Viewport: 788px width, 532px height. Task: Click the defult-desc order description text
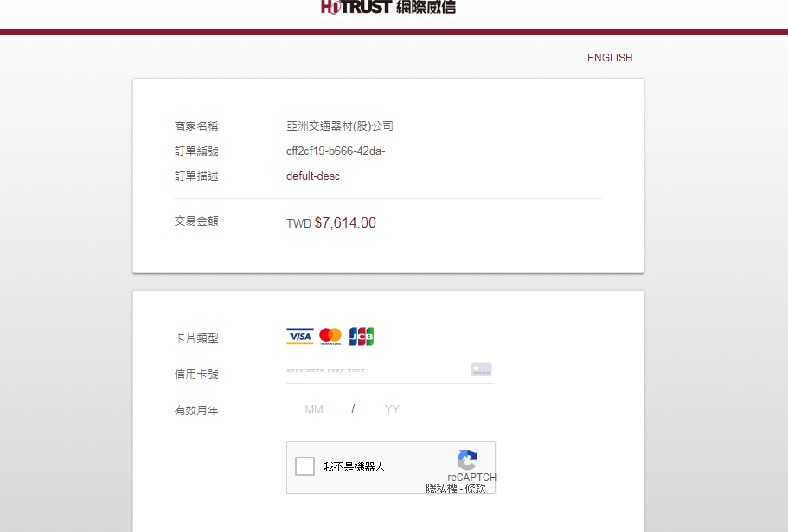(x=313, y=176)
